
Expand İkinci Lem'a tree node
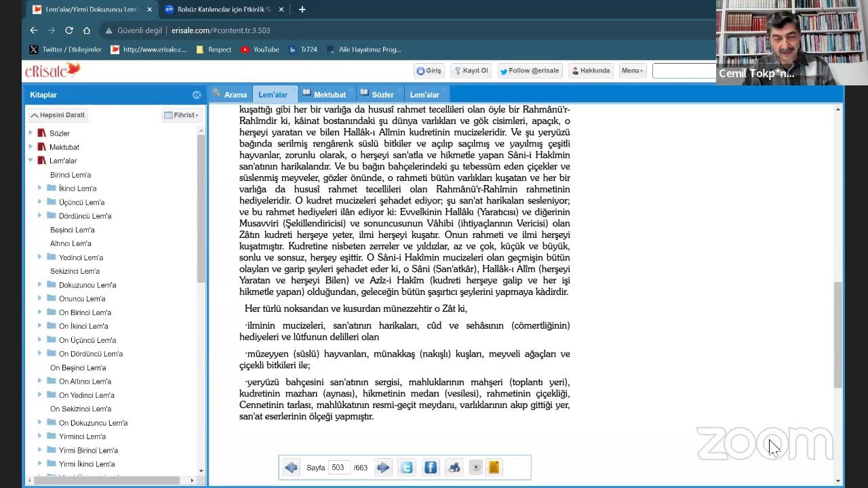point(40,188)
